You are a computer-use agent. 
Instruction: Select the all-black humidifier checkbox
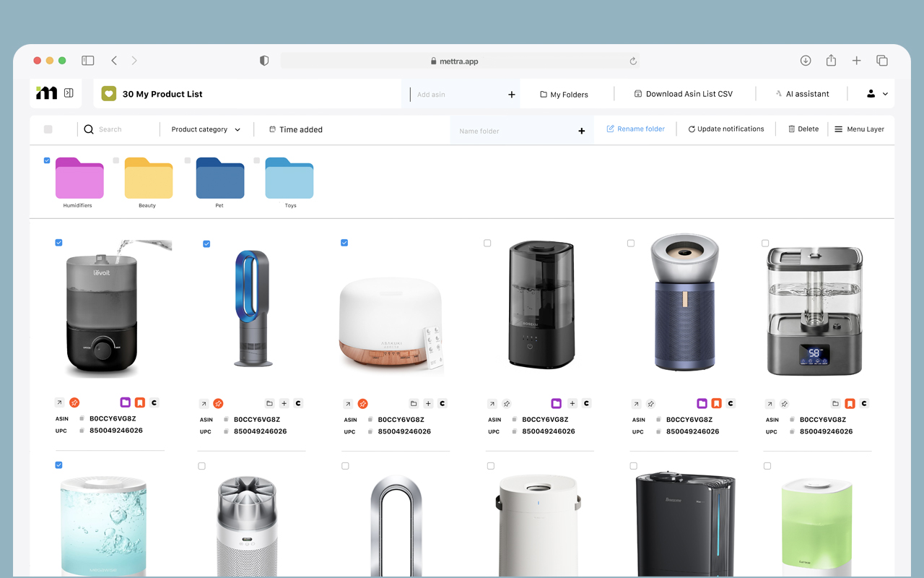click(x=487, y=243)
